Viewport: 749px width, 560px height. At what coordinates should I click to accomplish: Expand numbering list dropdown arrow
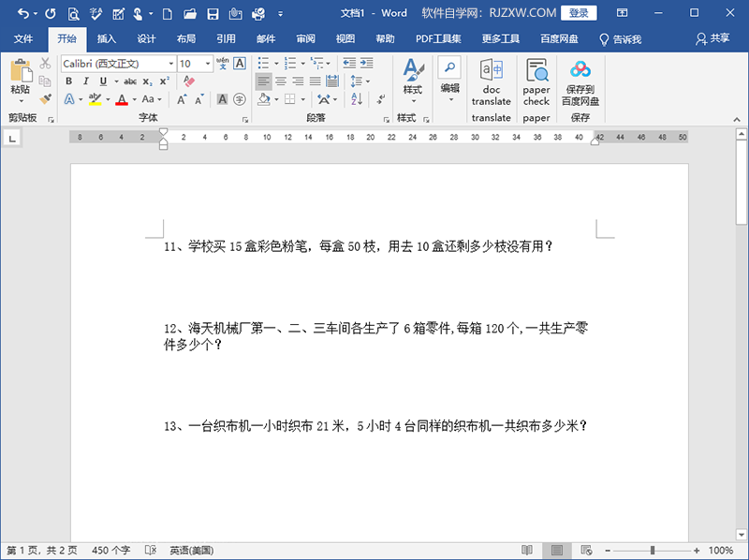(x=302, y=63)
